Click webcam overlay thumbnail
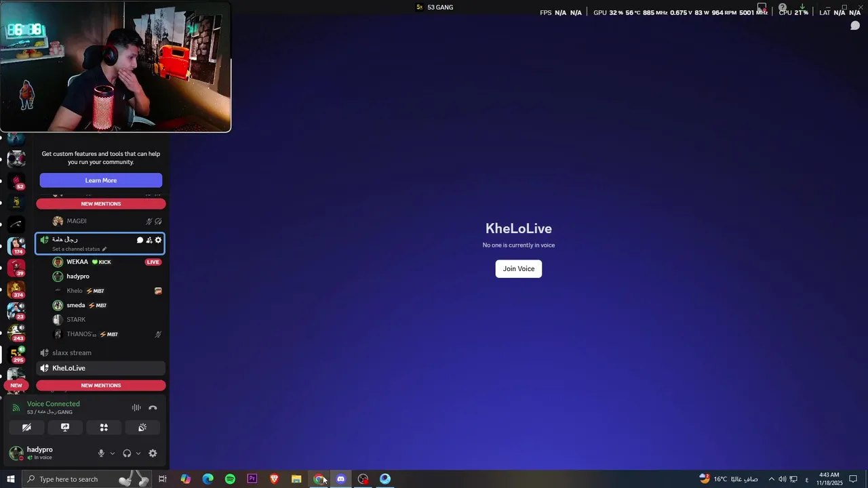Image resolution: width=868 pixels, height=488 pixels. (115, 66)
